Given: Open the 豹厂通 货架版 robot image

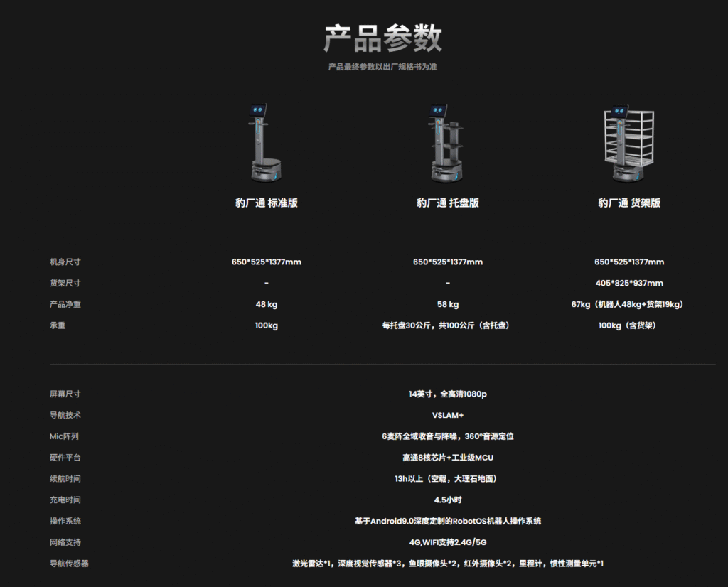Looking at the screenshot, I should tap(628, 142).
